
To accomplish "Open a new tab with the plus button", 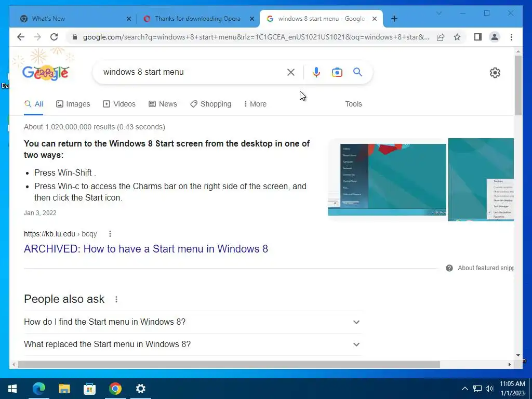I will [x=394, y=19].
